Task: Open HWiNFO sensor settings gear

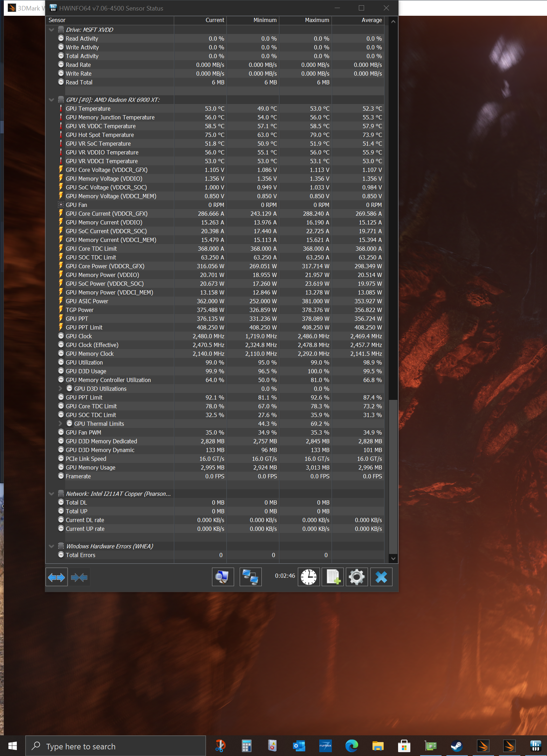Action: point(357,577)
